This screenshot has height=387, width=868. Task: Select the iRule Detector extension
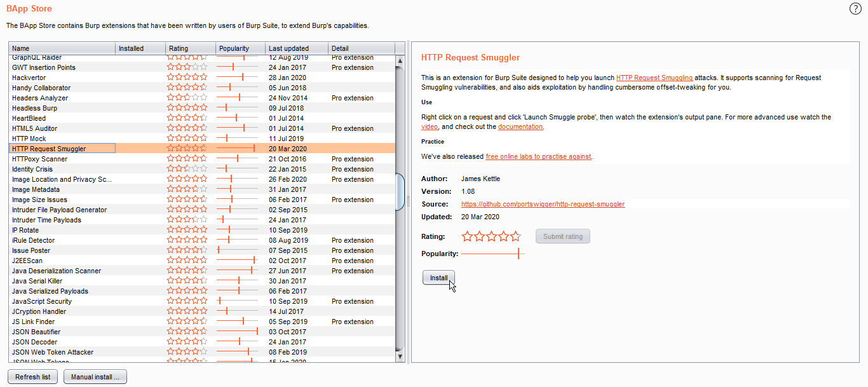[x=202, y=240]
